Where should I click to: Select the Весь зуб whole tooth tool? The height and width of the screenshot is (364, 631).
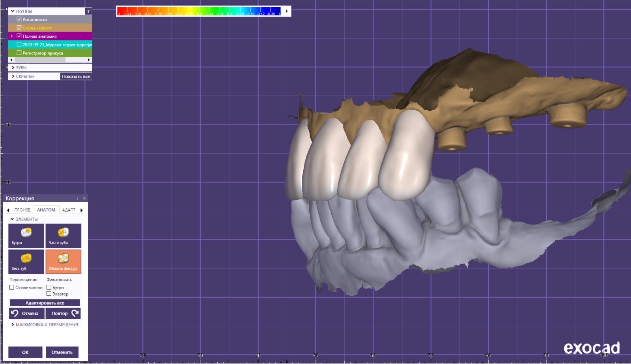(26, 262)
